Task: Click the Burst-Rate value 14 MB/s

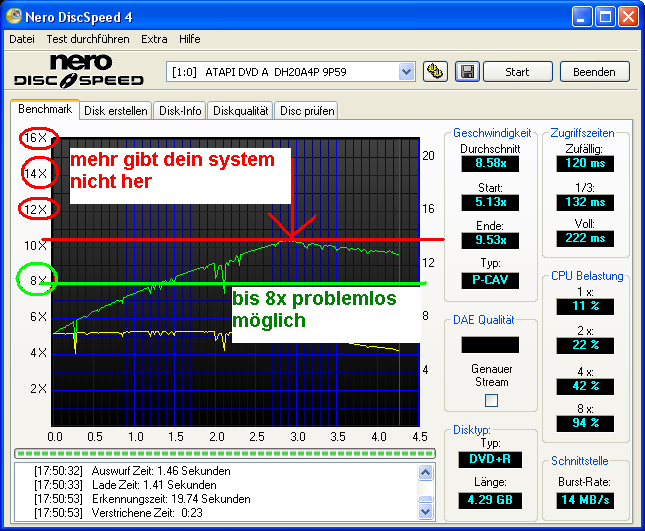Action: coord(585,501)
